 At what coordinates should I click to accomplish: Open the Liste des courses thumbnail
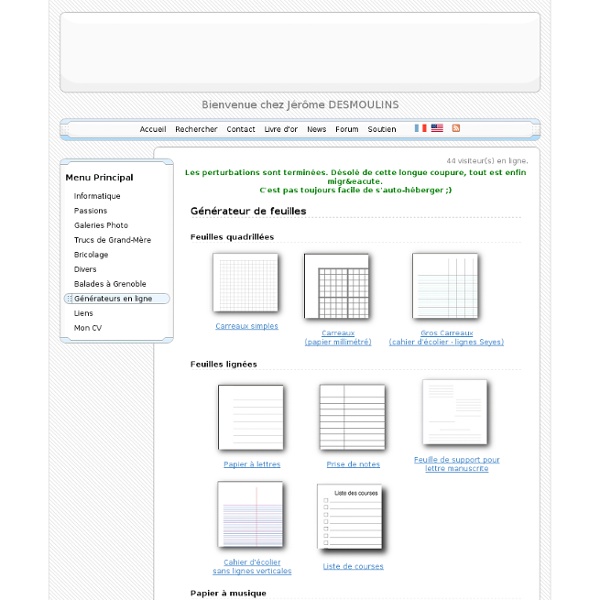pyautogui.click(x=350, y=517)
